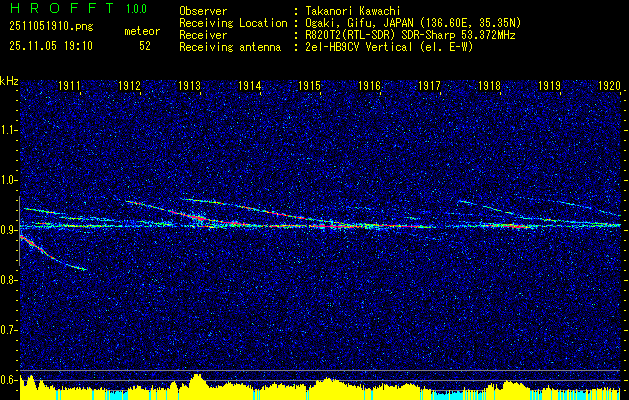Click the 1916 time axis marker
Viewport: 629px width, 400px height.
[369, 86]
